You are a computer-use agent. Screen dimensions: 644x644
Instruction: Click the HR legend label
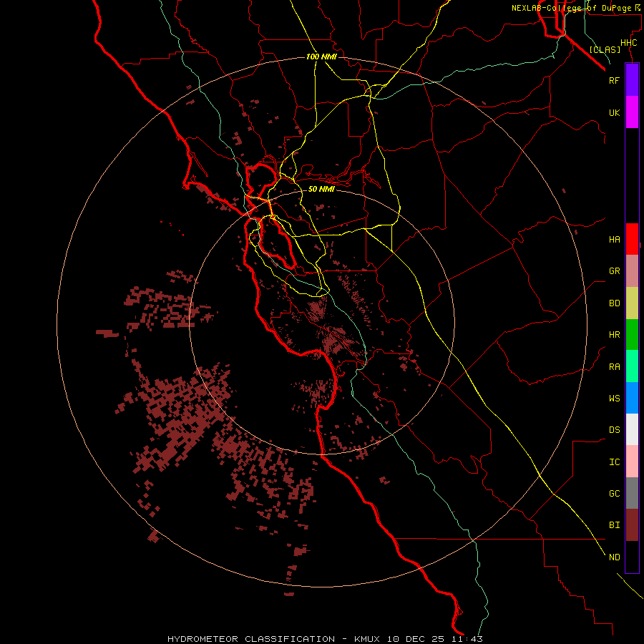pos(614,335)
